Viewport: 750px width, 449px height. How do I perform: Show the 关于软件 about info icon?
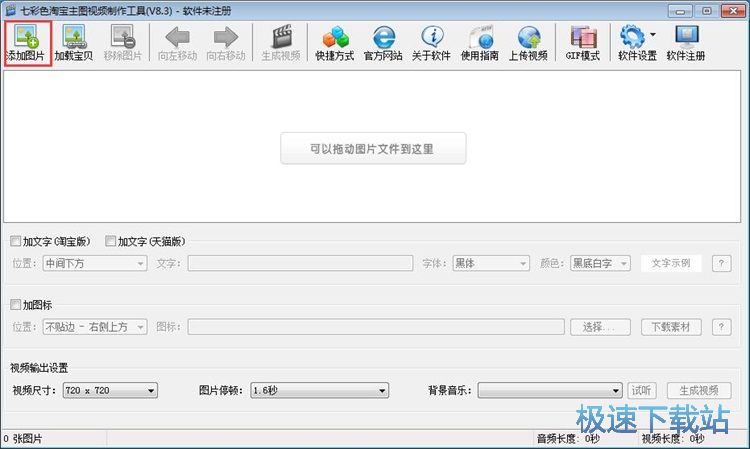(x=431, y=43)
